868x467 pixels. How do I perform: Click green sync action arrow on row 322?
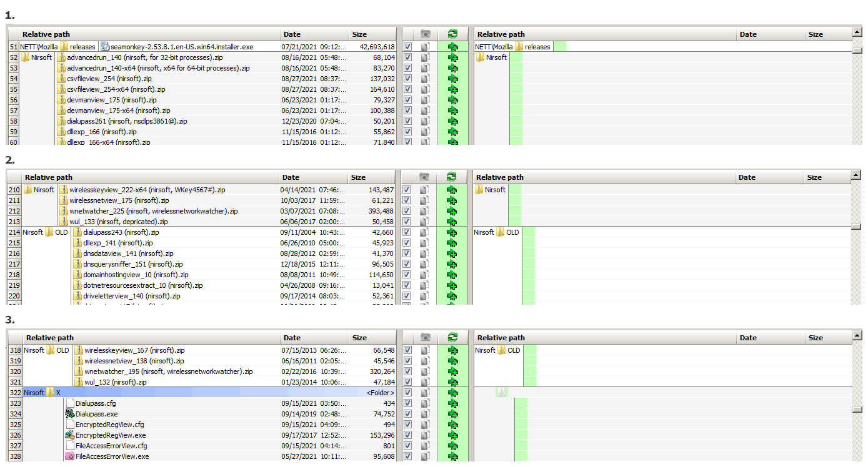click(x=453, y=393)
